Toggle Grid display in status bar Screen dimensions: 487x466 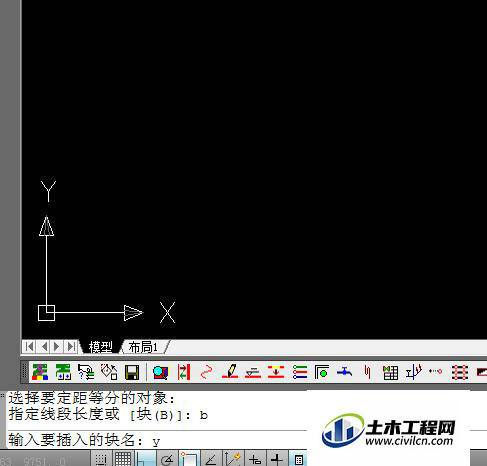coord(123,459)
